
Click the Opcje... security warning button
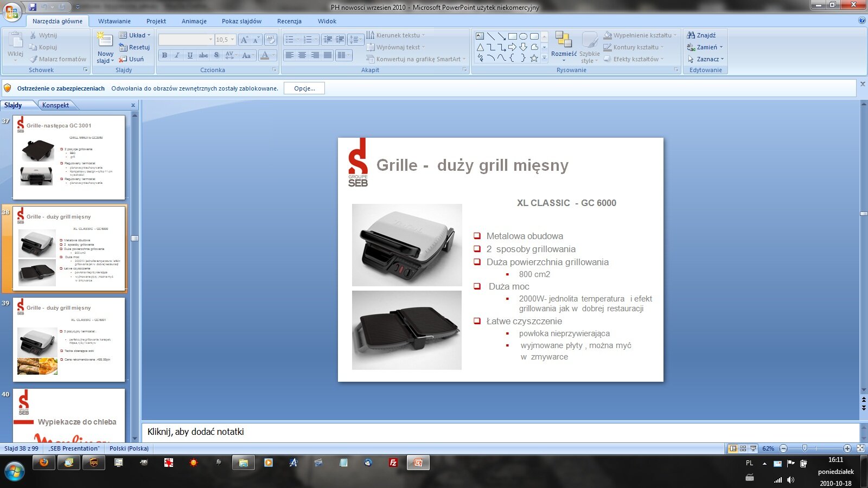[x=304, y=88]
